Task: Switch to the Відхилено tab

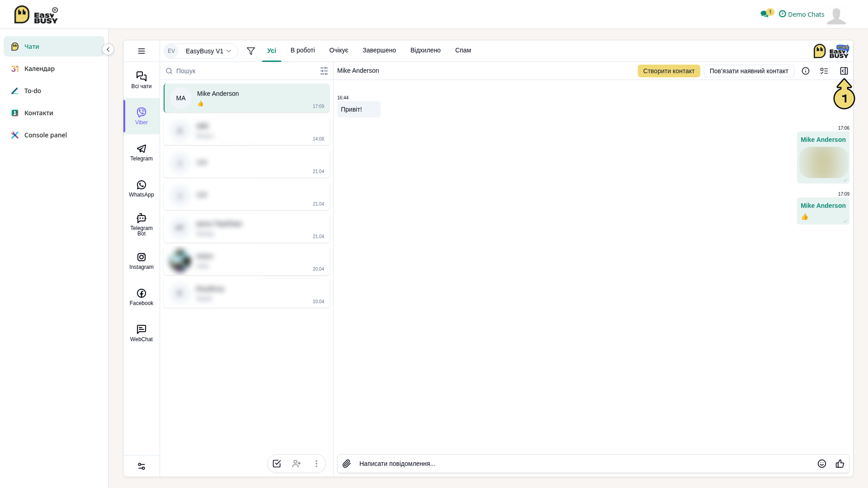Action: 425,50
